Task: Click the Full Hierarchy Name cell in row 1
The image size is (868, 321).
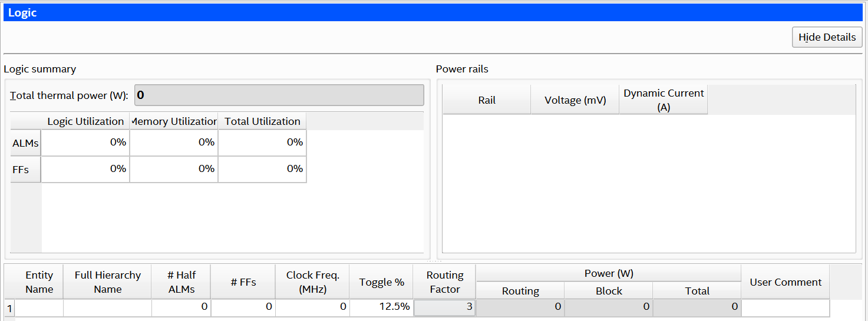Action: (x=107, y=307)
